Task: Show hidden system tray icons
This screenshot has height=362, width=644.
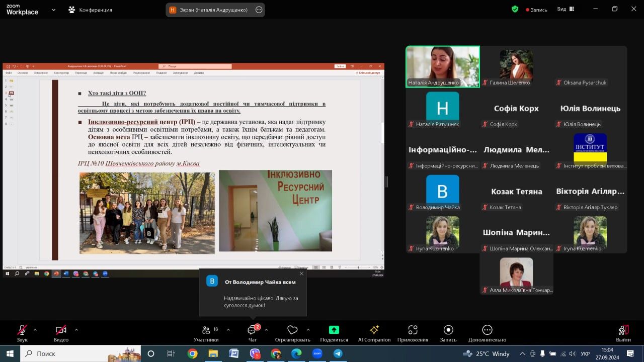Action: 523,353
